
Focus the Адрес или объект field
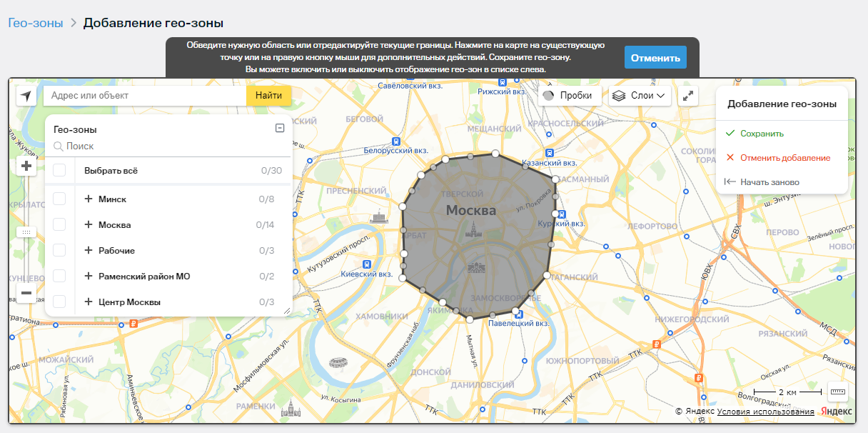[145, 96]
